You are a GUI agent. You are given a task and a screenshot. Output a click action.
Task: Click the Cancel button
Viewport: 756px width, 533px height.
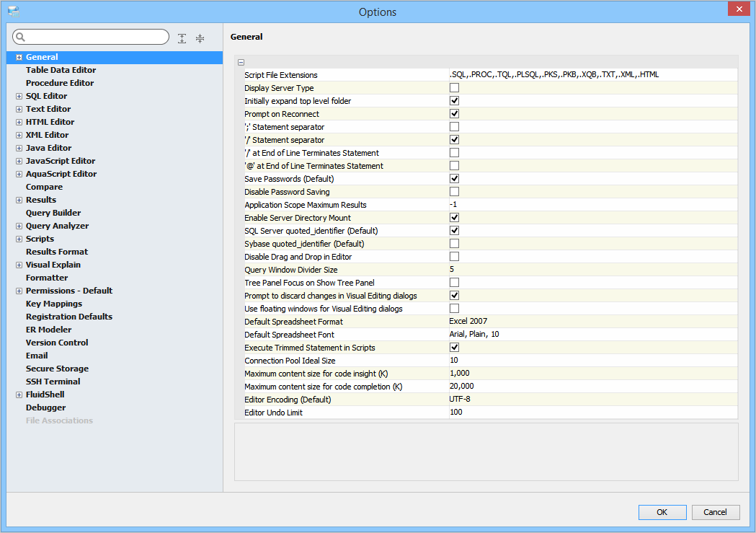715,512
